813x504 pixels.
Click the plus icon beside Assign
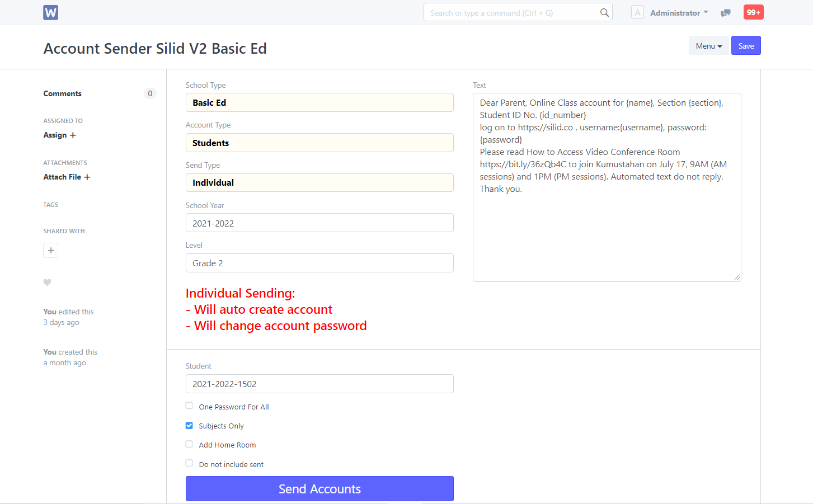click(x=73, y=135)
